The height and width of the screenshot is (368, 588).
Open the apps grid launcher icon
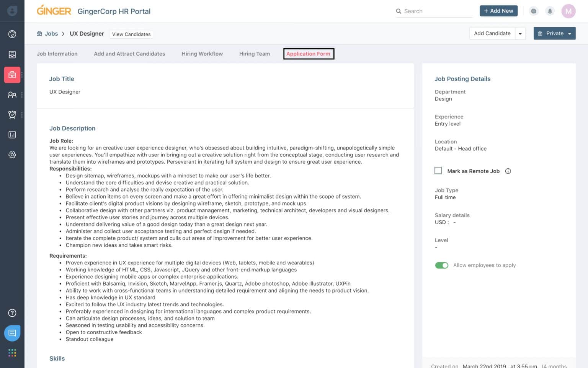coord(12,353)
